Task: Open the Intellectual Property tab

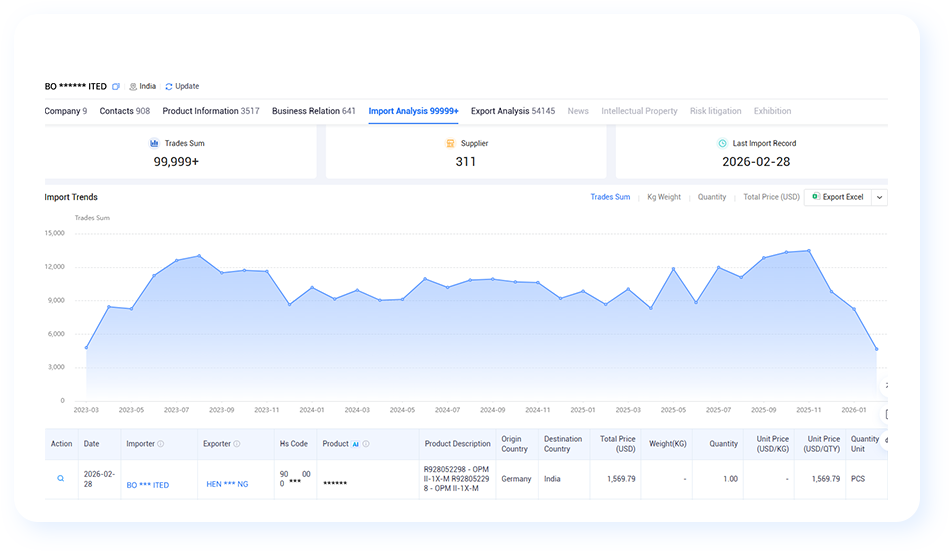Action: [639, 111]
